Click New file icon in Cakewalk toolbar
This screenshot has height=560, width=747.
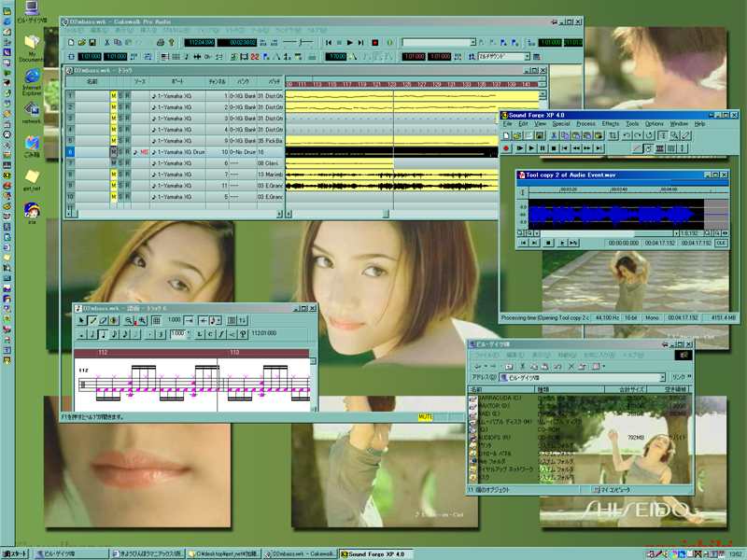coord(71,42)
